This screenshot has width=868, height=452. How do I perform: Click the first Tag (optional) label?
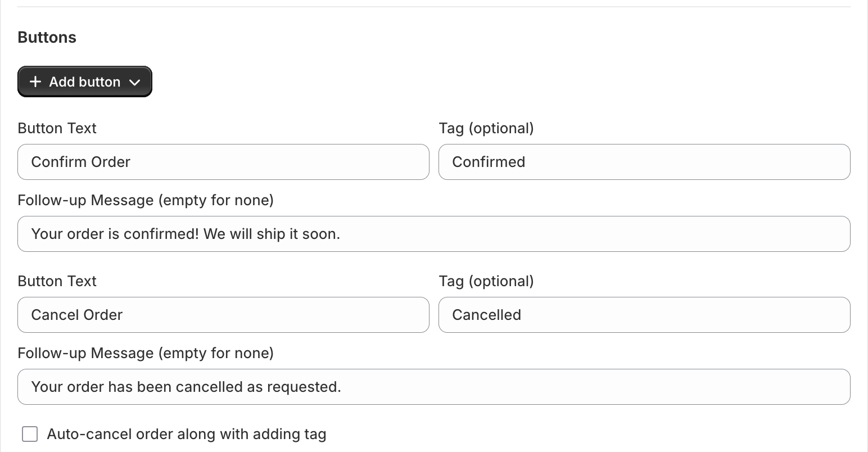click(x=486, y=128)
